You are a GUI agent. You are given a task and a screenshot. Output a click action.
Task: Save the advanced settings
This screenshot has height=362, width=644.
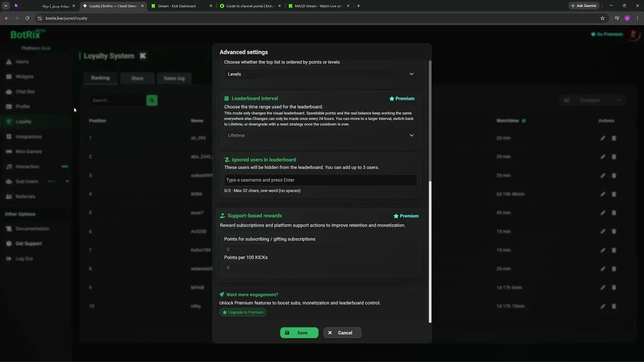click(x=299, y=333)
